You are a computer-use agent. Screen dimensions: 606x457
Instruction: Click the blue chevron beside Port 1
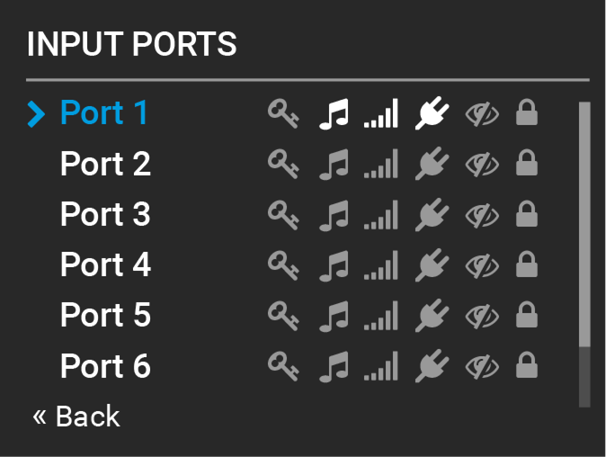[x=36, y=114]
